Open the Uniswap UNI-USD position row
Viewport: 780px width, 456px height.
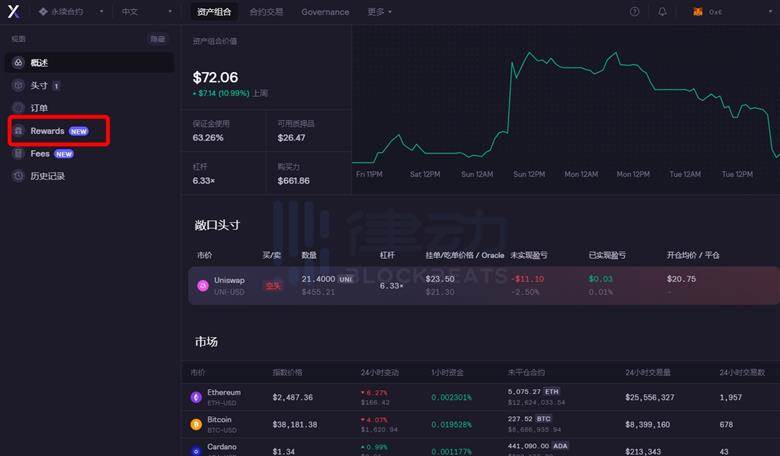point(484,285)
